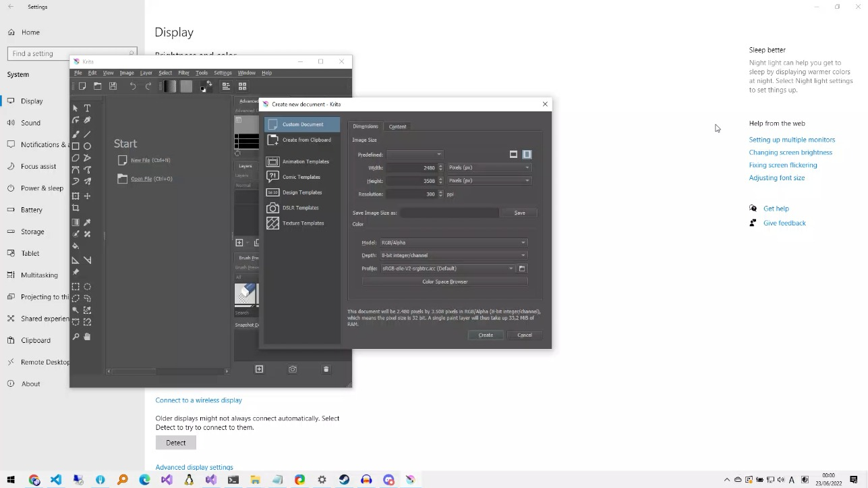Select the Crop tool

click(x=76, y=208)
